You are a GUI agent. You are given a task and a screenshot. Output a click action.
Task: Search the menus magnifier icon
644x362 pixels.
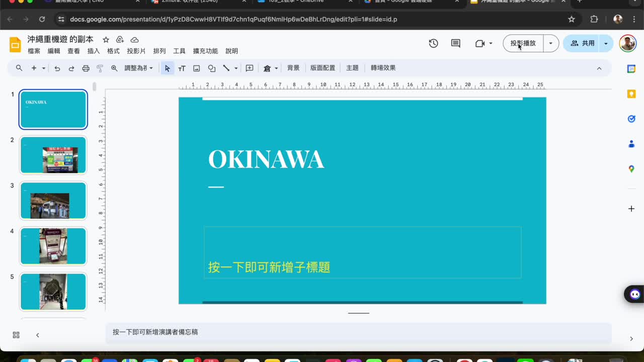point(19,68)
